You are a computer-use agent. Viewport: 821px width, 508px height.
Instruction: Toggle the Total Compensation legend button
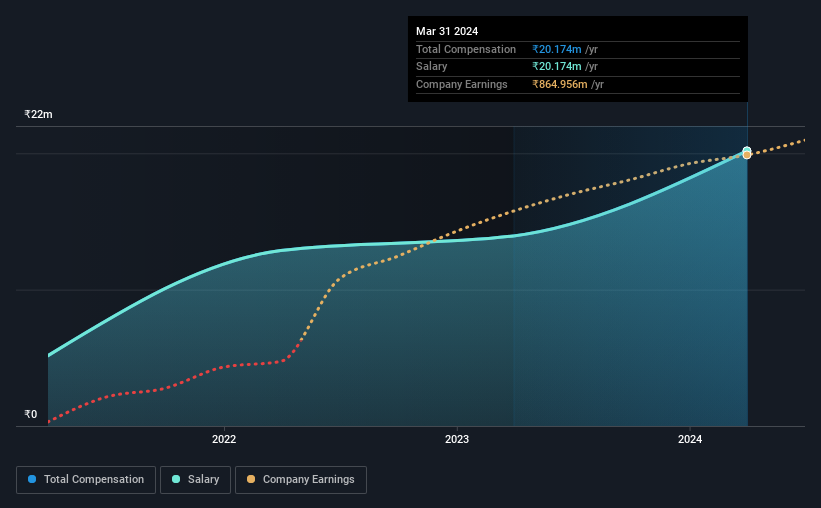[86, 480]
